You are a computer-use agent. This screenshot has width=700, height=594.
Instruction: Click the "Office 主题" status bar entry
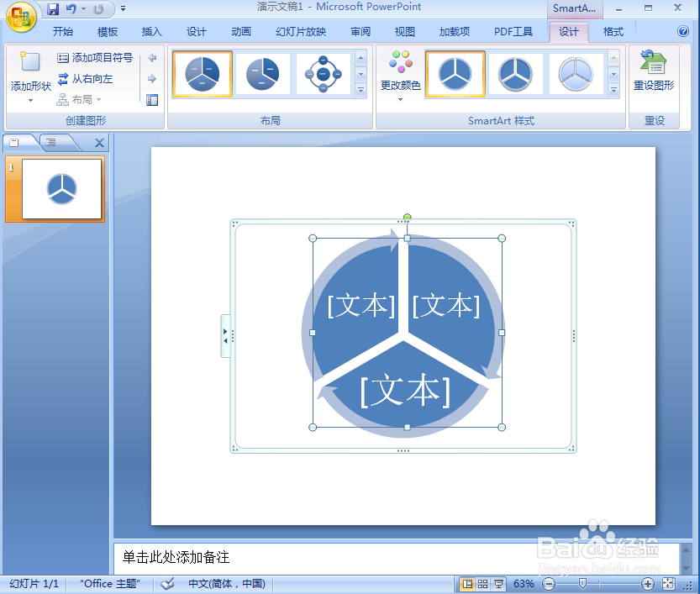[110, 584]
